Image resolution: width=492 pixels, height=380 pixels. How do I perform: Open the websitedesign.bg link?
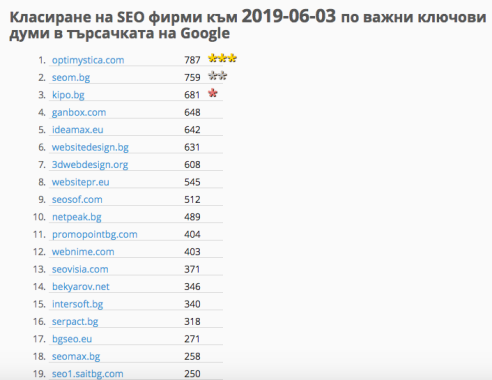click(x=90, y=147)
